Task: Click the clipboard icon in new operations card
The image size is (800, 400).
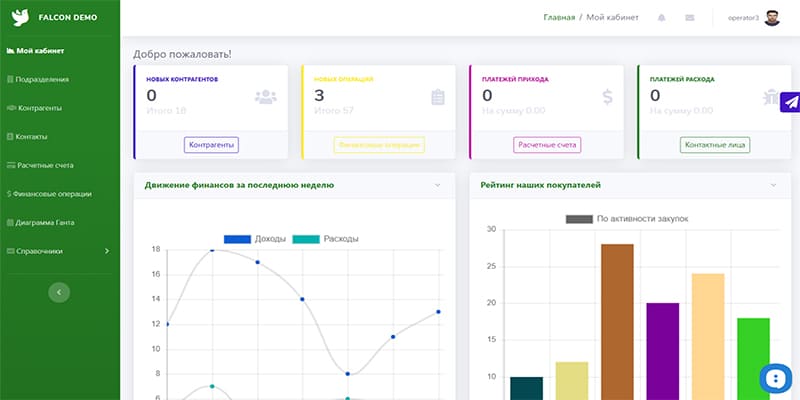Action: [x=437, y=97]
